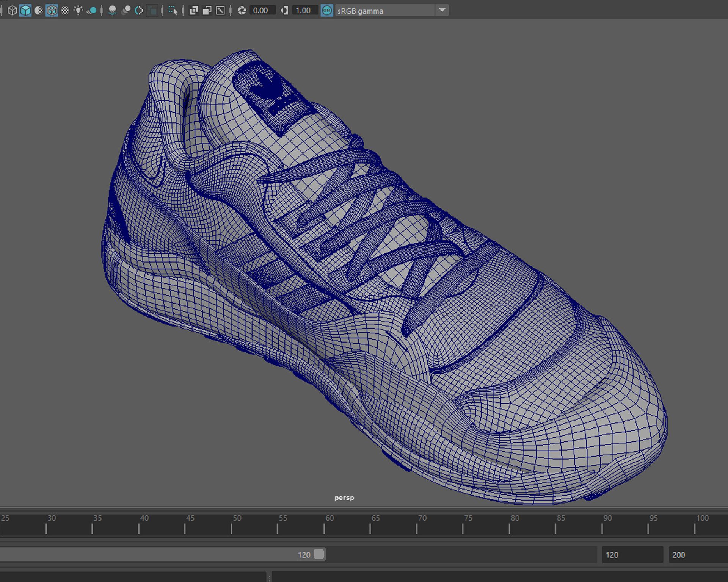
Task: Click the persp camera label
Action: tap(344, 498)
